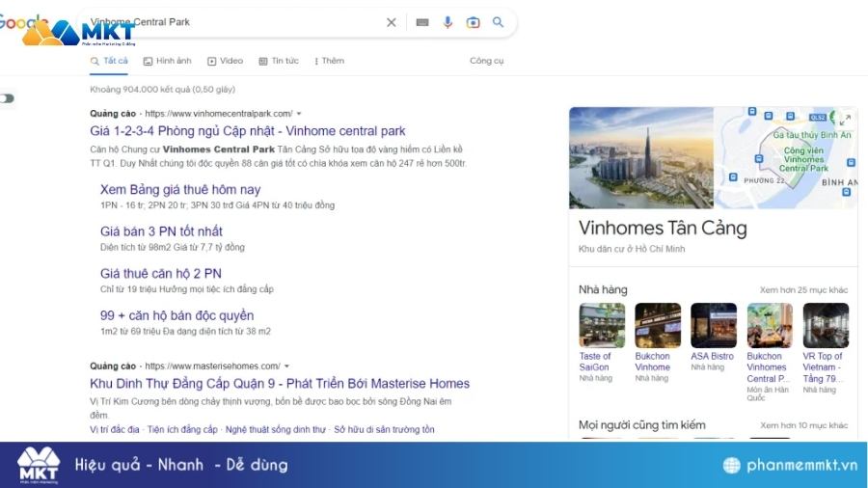Follow the Nghệ thuật sống dinh thự sitelink
Viewport: 868px width, 488px height.
tap(275, 429)
